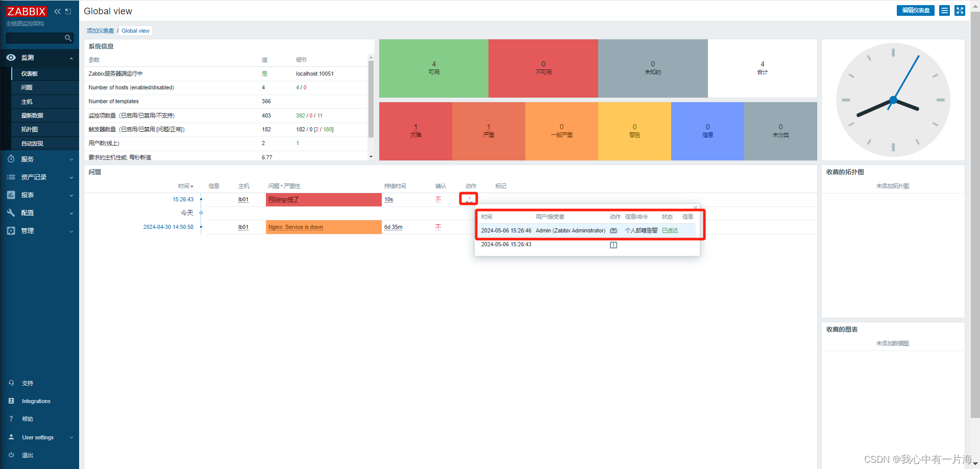The image size is (980, 469).
Task: Click the green 可用 hosts tile
Action: (x=434, y=68)
